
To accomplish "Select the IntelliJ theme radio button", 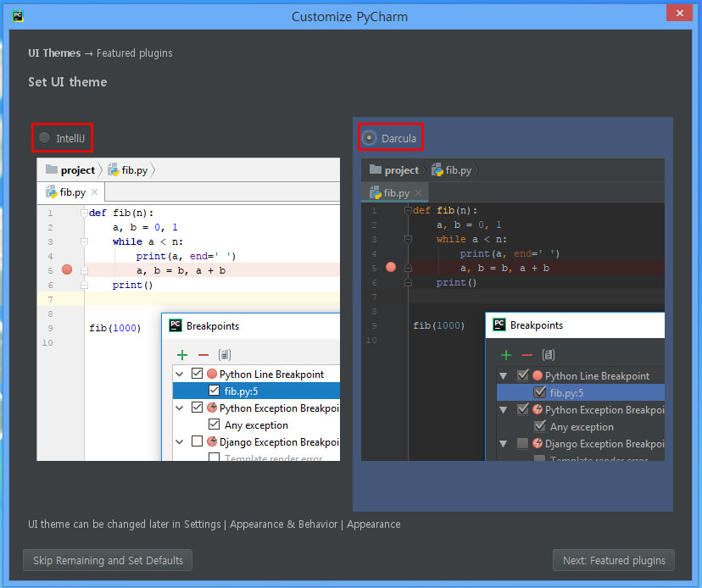I will pos(45,138).
